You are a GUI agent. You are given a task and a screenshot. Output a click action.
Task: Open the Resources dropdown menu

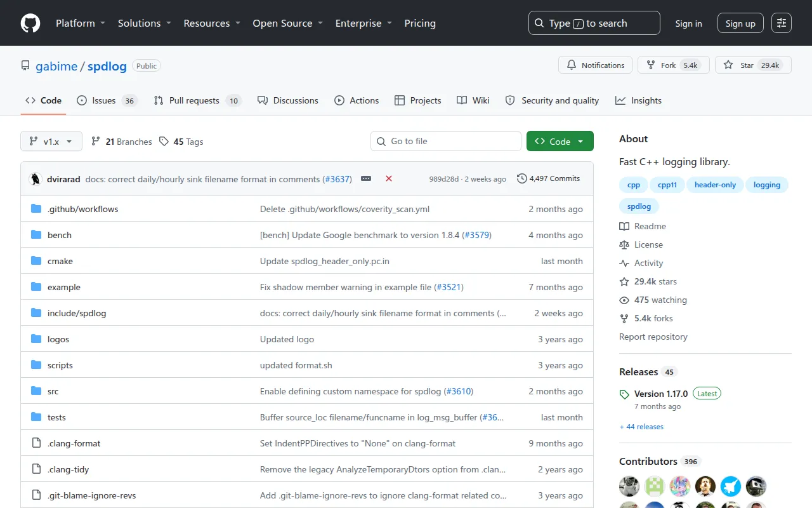click(x=212, y=23)
